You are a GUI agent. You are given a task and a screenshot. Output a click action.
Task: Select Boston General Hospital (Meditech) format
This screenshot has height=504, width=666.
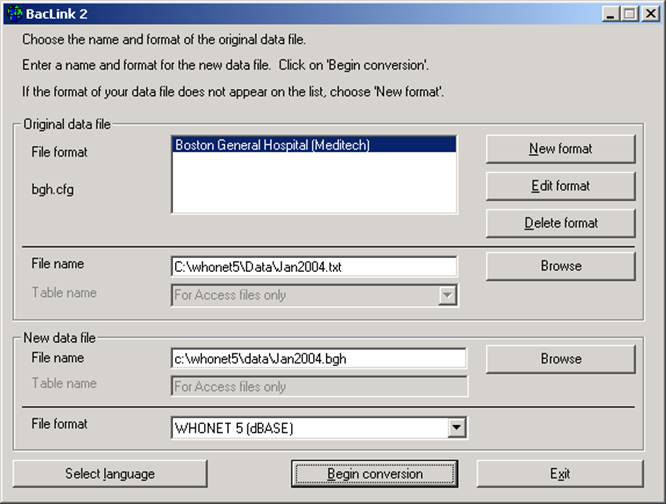(314, 145)
